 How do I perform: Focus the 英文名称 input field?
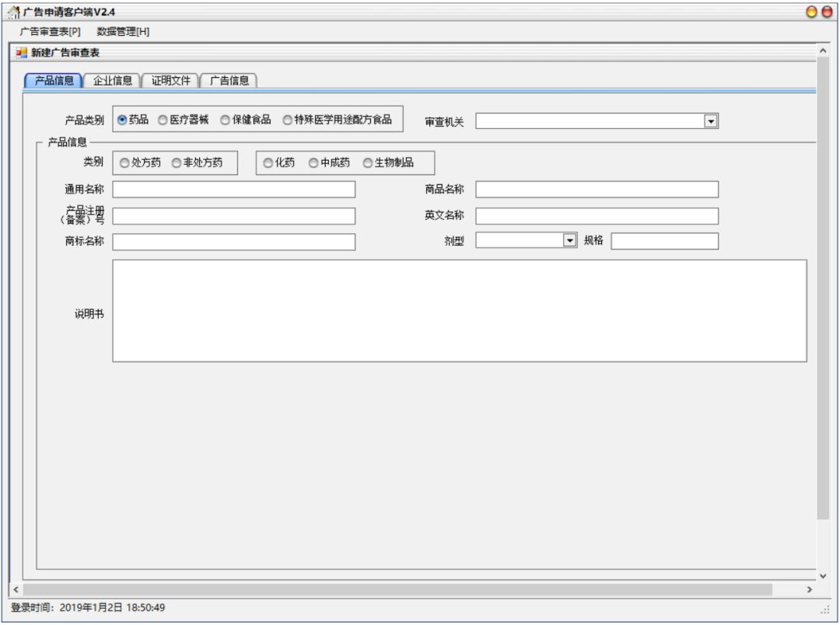tap(597, 216)
